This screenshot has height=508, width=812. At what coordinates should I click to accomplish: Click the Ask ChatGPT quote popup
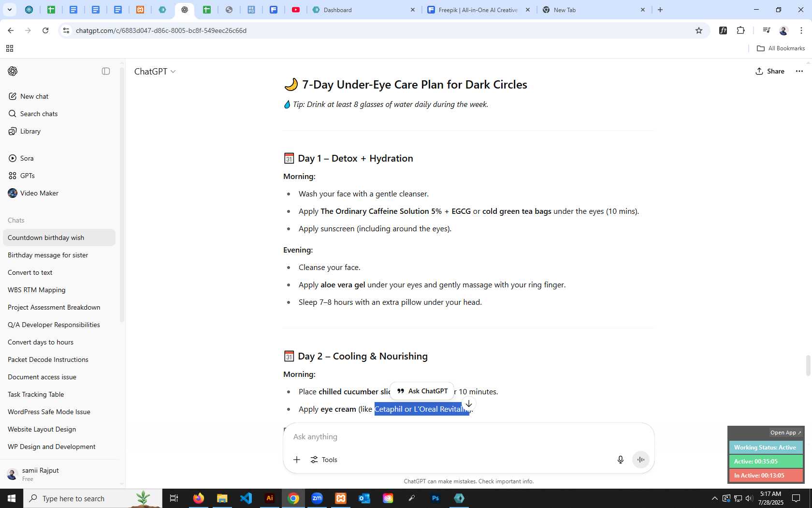click(422, 391)
